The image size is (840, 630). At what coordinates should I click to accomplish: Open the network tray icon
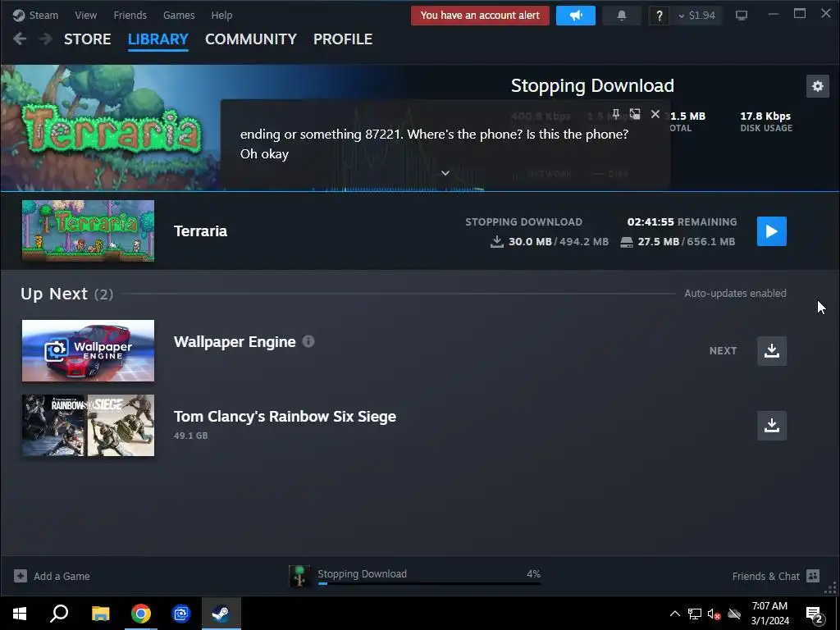(695, 614)
